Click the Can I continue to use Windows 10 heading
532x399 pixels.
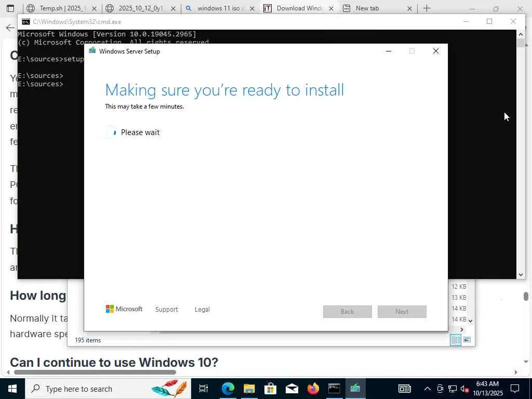(x=114, y=362)
